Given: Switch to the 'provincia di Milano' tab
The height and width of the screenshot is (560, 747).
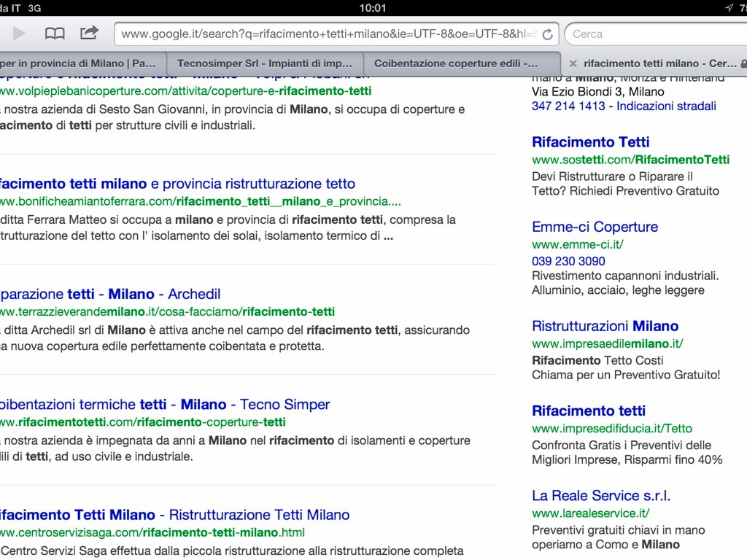Looking at the screenshot, I should point(77,63).
